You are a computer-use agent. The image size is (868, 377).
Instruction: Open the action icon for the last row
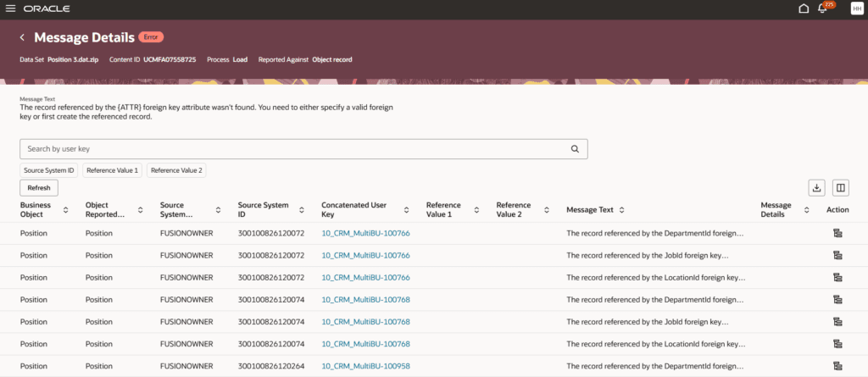coord(837,367)
